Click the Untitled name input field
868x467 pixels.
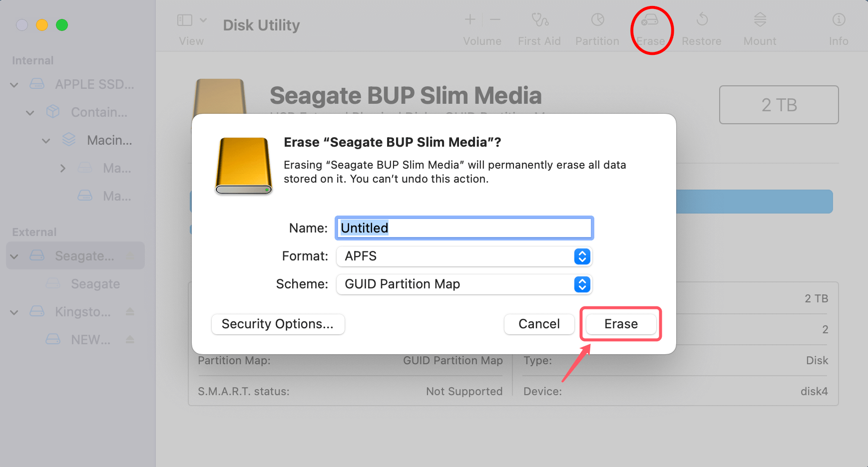pyautogui.click(x=463, y=228)
